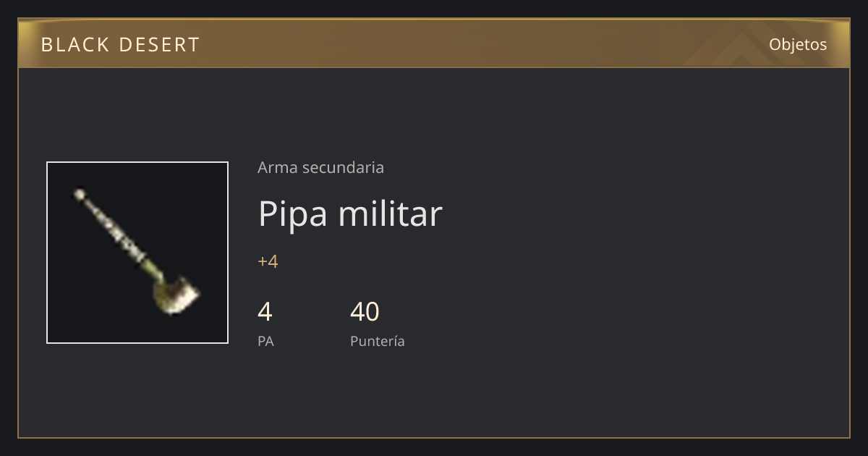Click the pipe mouthpiece tip in image

tap(80, 195)
